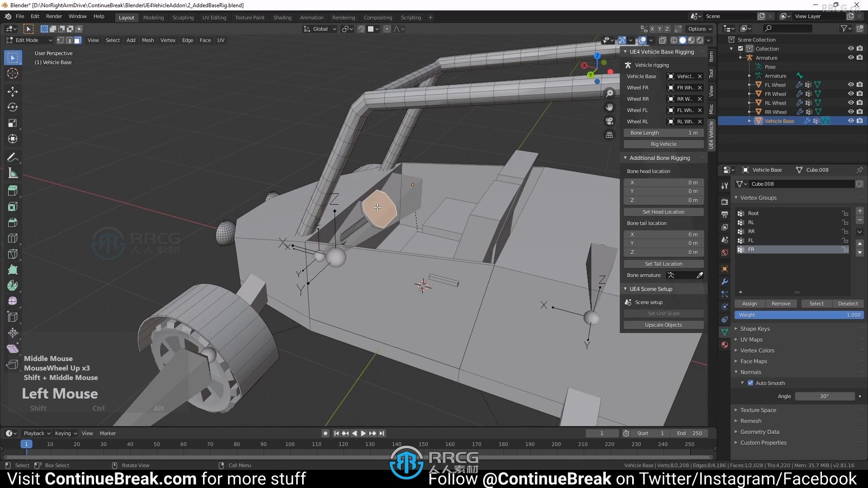The image size is (868, 488).
Task: Click the Assign button in vertex groups
Action: click(x=749, y=303)
